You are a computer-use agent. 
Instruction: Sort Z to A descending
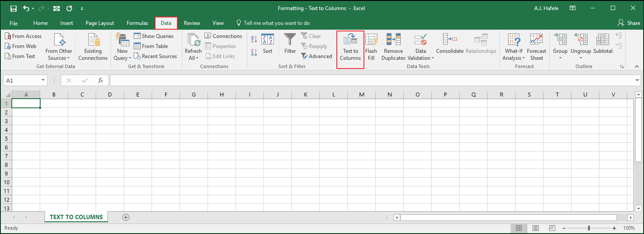[254, 53]
